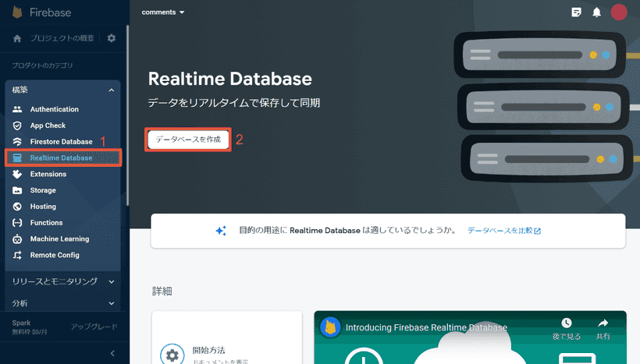The height and width of the screenshot is (364, 640).
Task: Click the Firebase logo icon
Action: coord(17,12)
